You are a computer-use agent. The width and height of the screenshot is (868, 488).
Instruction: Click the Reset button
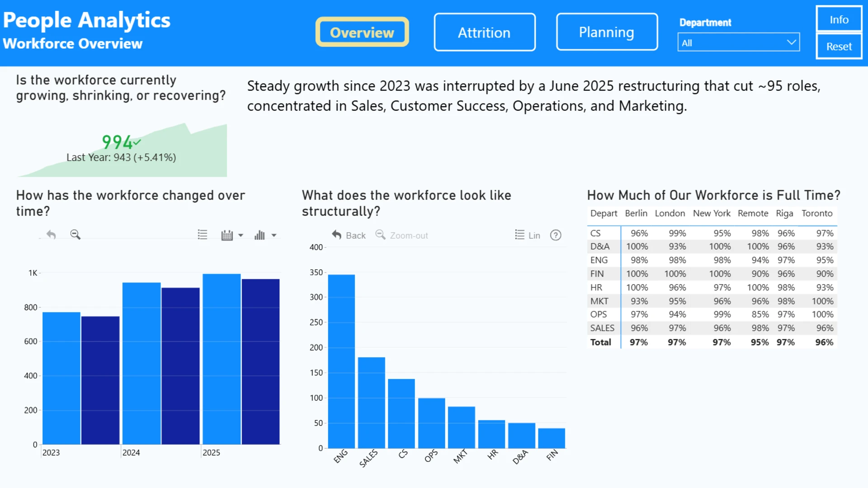pyautogui.click(x=839, y=46)
